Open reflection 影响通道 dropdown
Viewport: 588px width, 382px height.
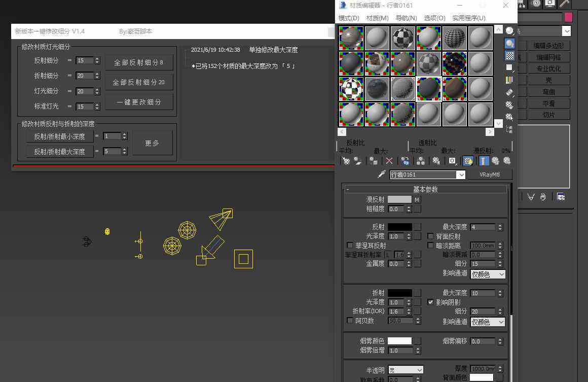coord(488,274)
